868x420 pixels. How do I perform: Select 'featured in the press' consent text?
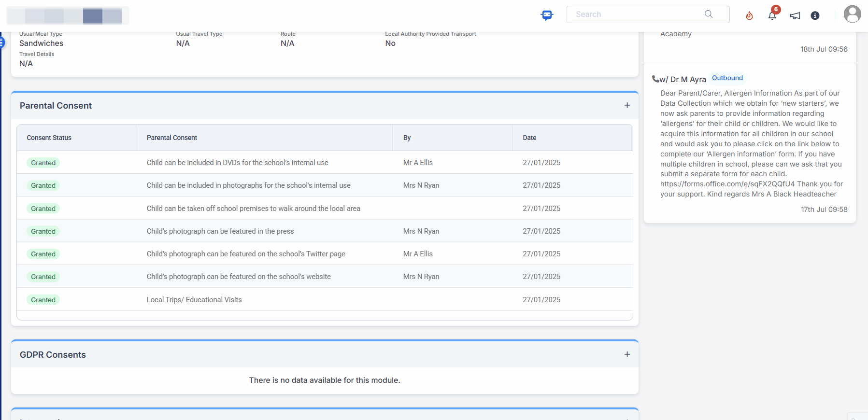click(x=220, y=231)
